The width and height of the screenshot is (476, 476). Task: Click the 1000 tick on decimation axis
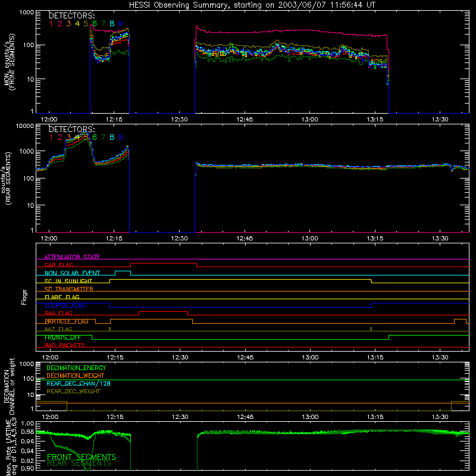click(x=27, y=364)
